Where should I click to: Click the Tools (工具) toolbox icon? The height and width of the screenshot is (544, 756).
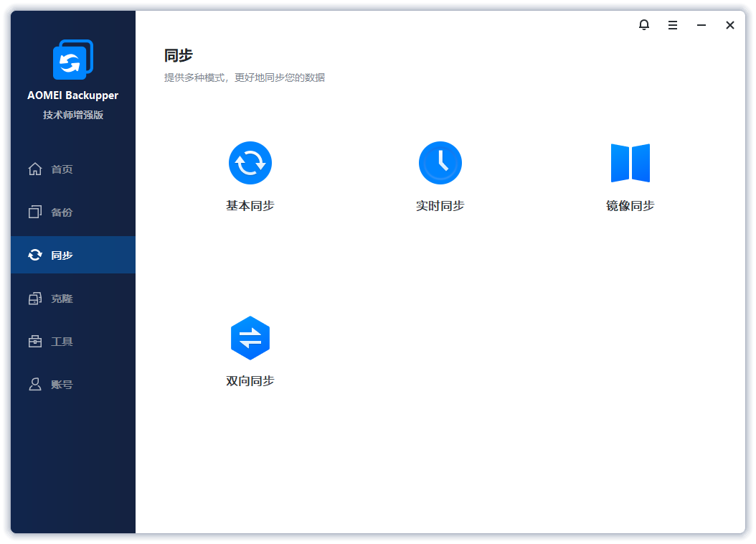[x=34, y=342]
